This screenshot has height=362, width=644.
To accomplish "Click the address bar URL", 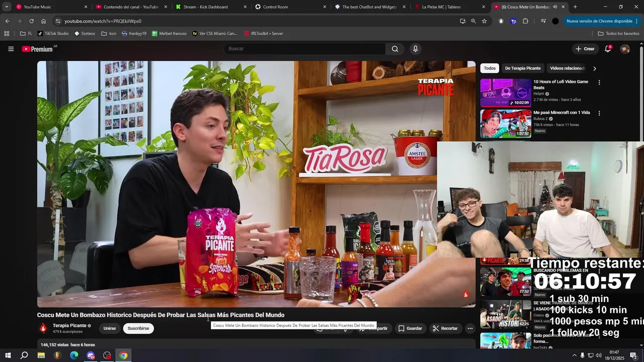I will [x=103, y=21].
